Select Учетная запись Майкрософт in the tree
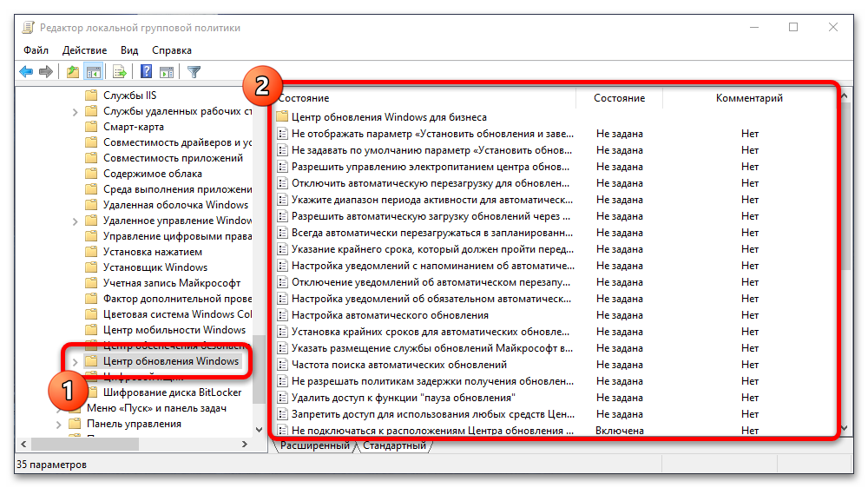 [172, 283]
